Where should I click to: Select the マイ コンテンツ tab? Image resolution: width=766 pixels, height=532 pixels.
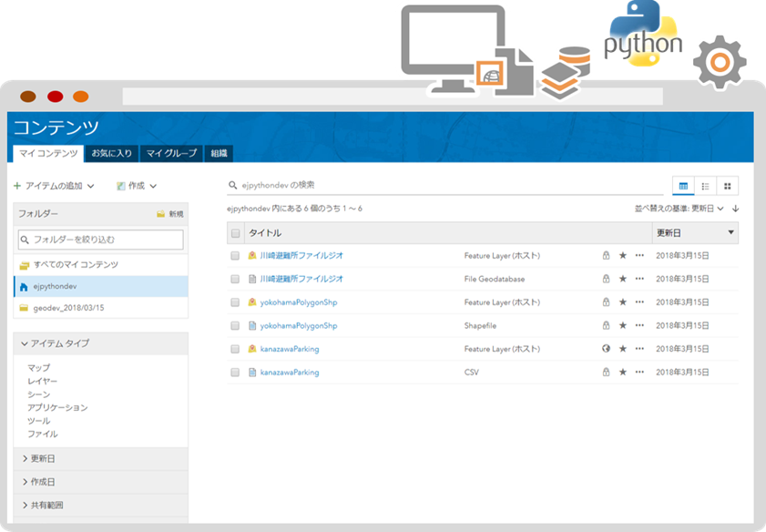48,153
